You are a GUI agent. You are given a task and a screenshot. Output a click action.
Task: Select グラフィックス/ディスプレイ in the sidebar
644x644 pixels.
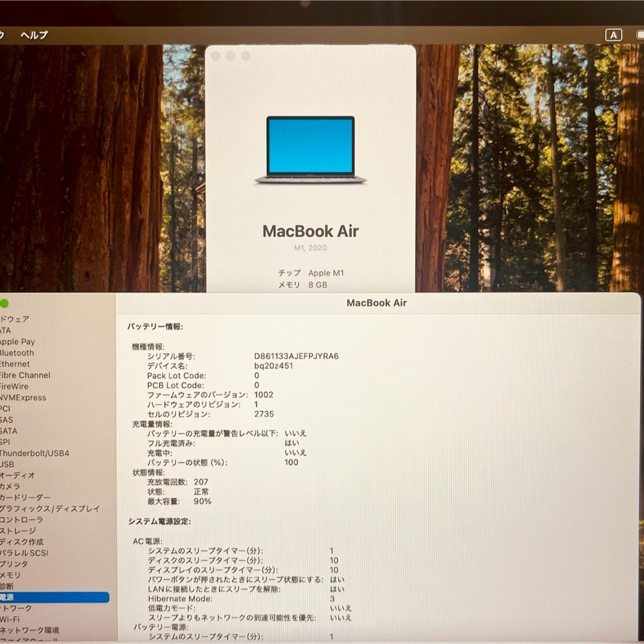[50, 509]
